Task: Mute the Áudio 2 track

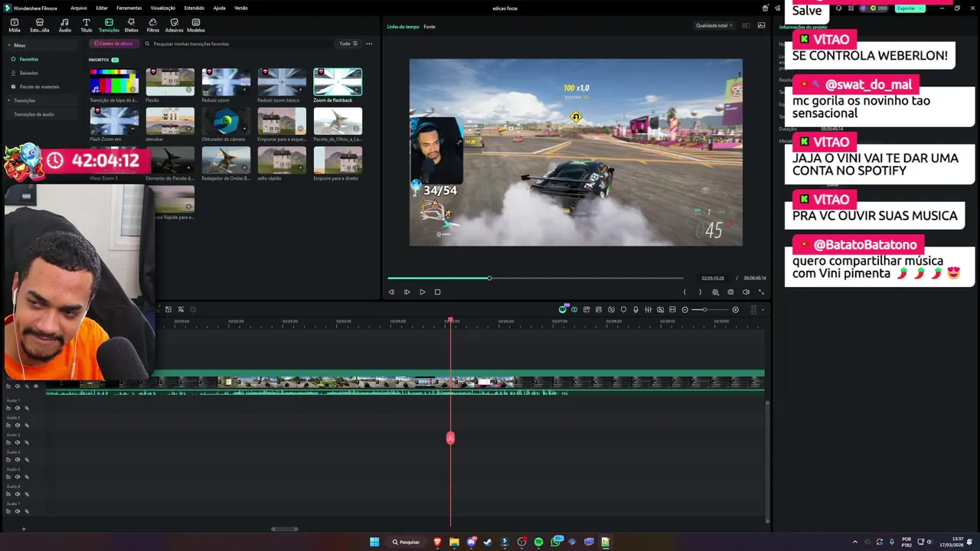Action: [18, 425]
